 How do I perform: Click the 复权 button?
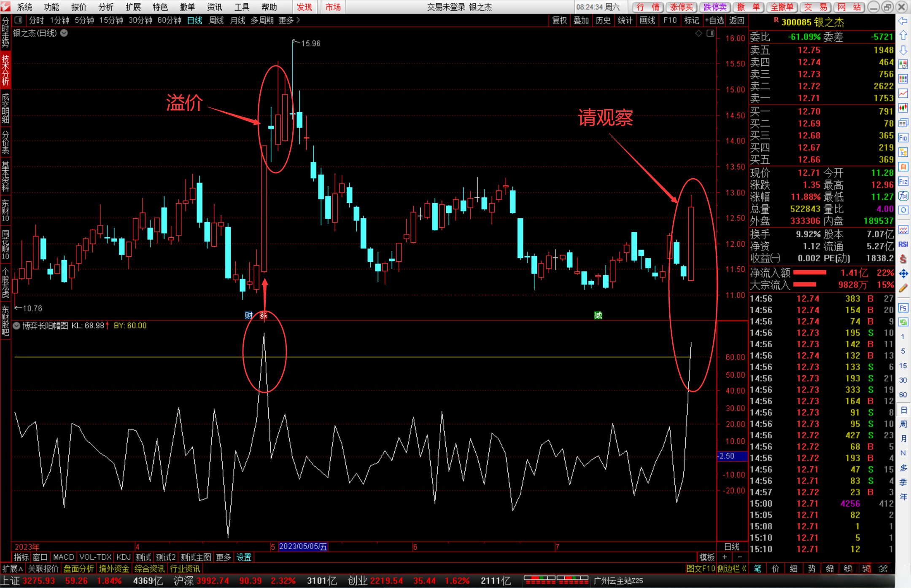[560, 20]
